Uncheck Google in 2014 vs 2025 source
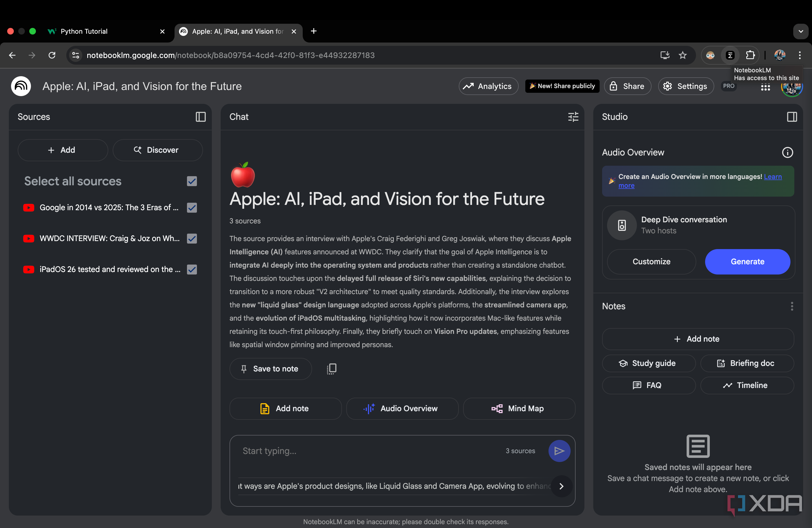This screenshot has height=528, width=812. point(192,208)
